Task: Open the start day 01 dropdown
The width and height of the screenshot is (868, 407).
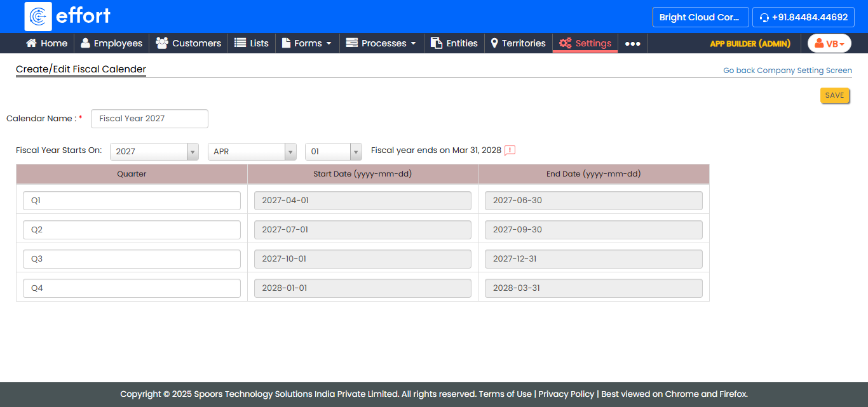Action: (x=333, y=152)
